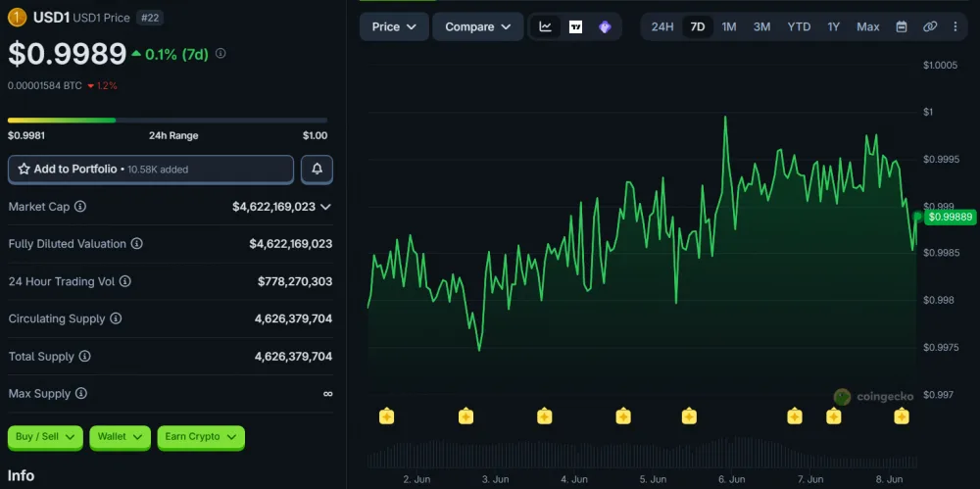Screen dimensions: 980x489
Task: Click the $778,270,303 trading volume value
Action: [295, 281]
